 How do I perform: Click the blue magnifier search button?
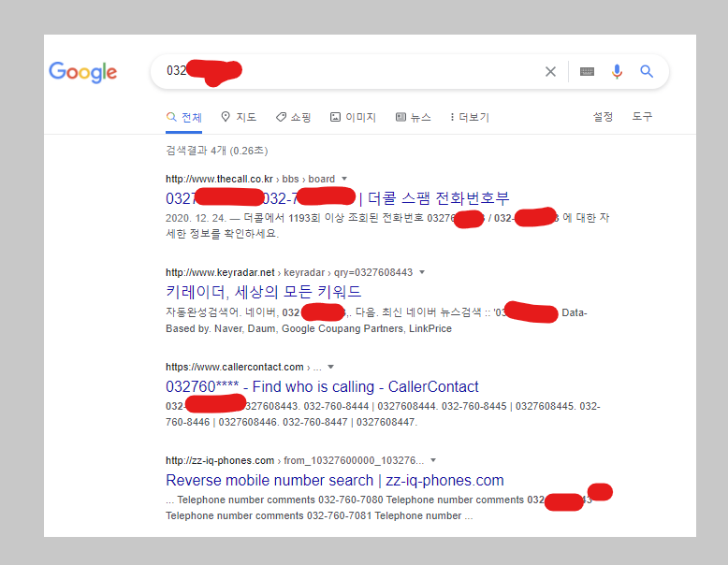647,71
